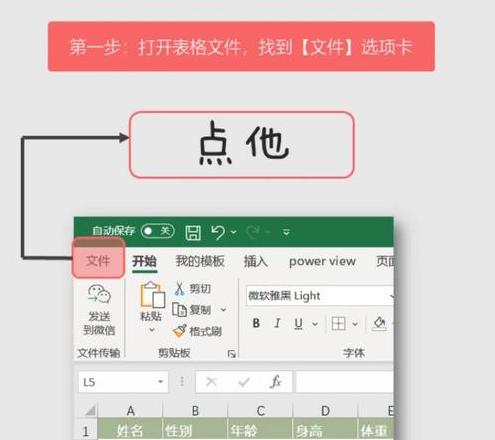Click the Underline button
The width and height of the screenshot is (495, 440).
point(298,323)
